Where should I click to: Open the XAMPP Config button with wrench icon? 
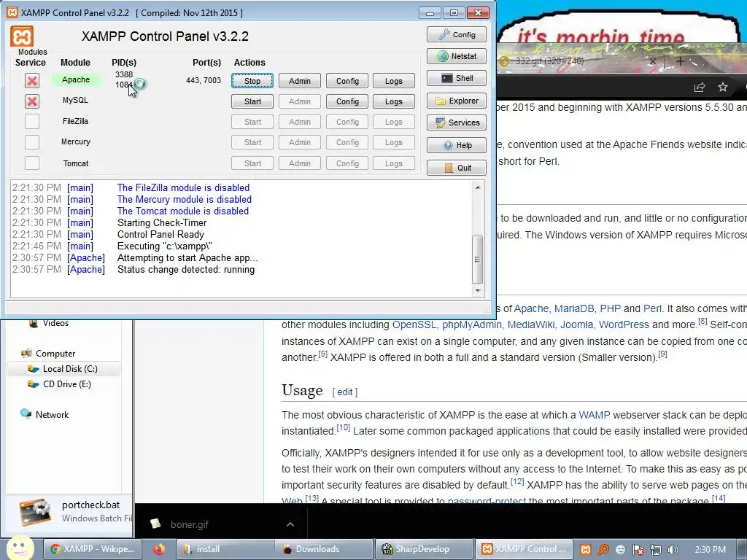coord(457,35)
